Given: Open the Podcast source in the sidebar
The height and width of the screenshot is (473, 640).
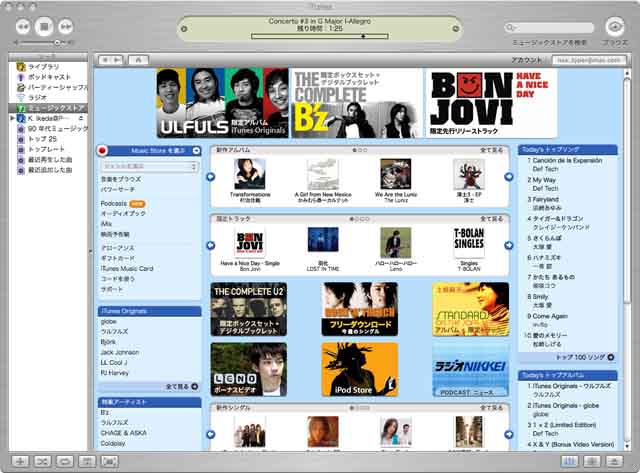Looking at the screenshot, I should click(x=48, y=77).
